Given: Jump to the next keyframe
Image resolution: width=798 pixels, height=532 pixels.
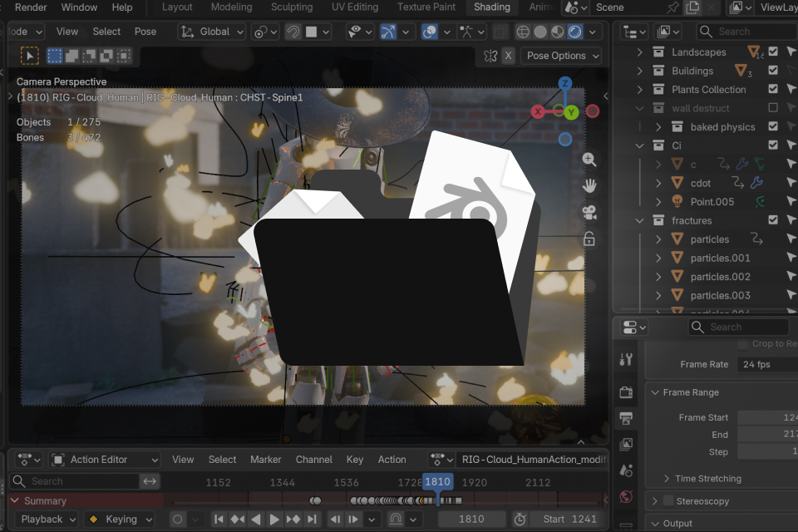Looking at the screenshot, I should click(x=293, y=520).
